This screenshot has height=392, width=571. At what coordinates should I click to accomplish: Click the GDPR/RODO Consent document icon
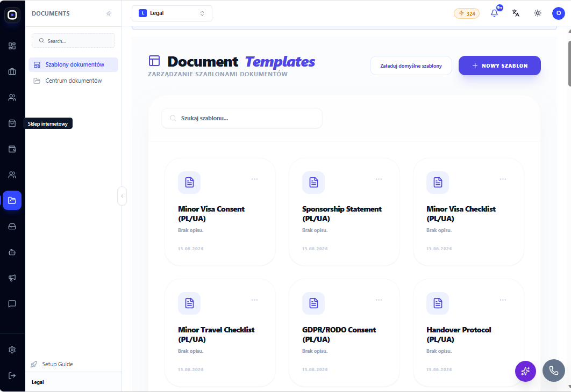pyautogui.click(x=313, y=303)
